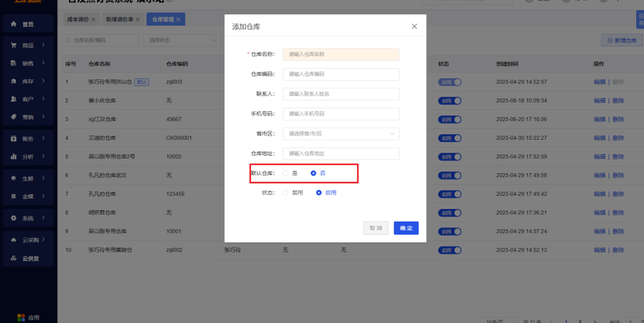Screen dimensions: 644x323
Task: Click the 分析 bar chart icon
Action: click(x=14, y=156)
